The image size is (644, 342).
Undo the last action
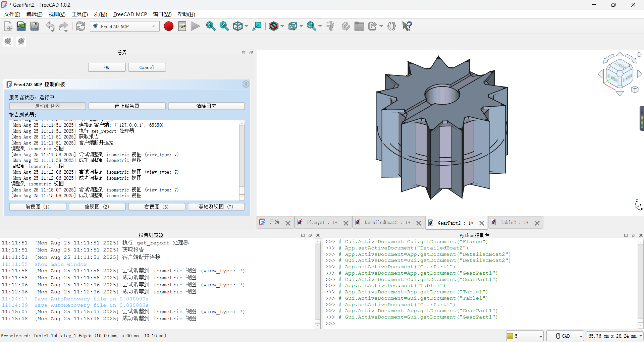point(50,26)
